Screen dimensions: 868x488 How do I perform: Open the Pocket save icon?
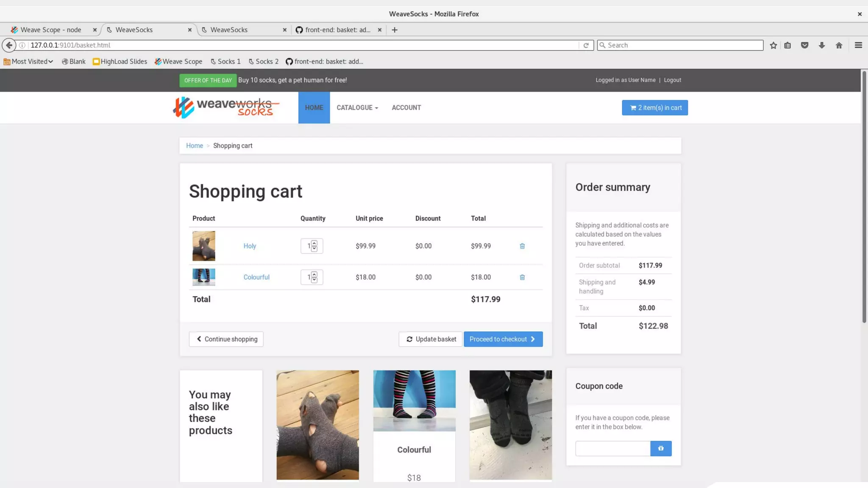(x=804, y=45)
